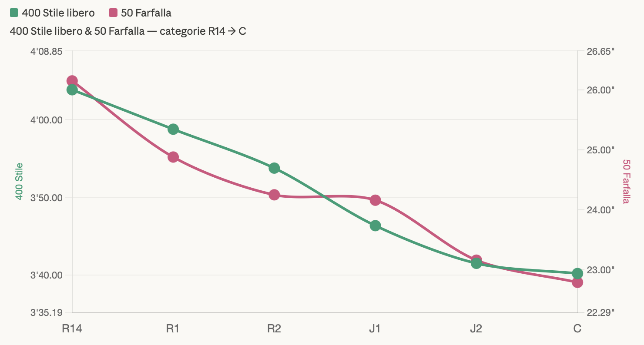Click the green 400 Stile point at J1

click(x=376, y=226)
